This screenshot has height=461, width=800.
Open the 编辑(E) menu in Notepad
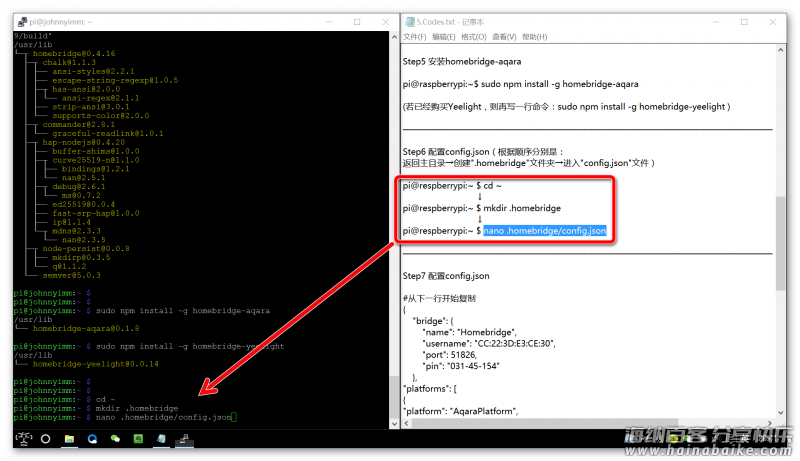pyautogui.click(x=443, y=37)
